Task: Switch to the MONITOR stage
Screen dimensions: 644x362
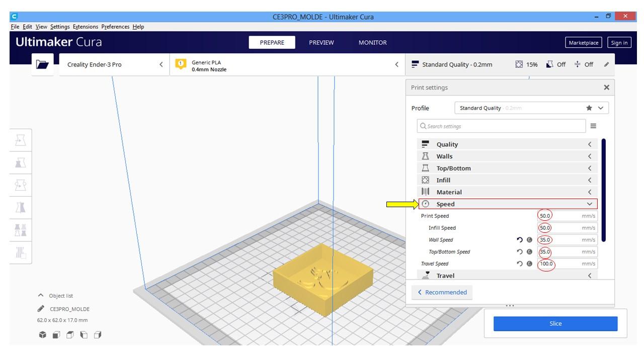Action: point(373,43)
